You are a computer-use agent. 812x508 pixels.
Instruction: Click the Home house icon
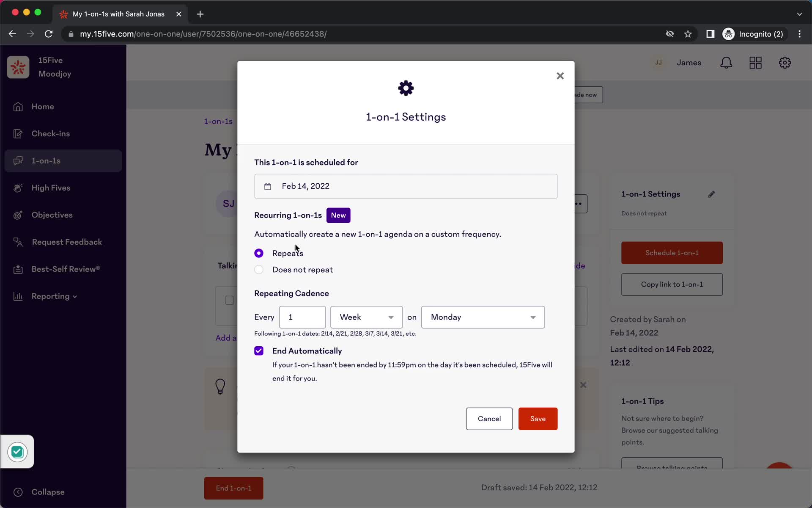click(18, 107)
